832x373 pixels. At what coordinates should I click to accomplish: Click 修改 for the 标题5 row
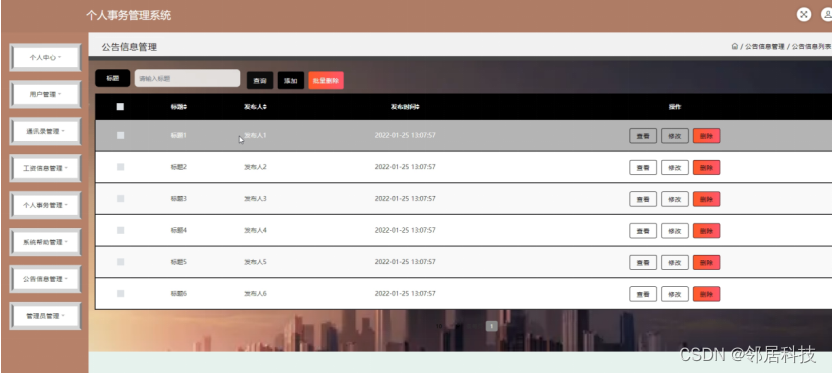coord(675,263)
